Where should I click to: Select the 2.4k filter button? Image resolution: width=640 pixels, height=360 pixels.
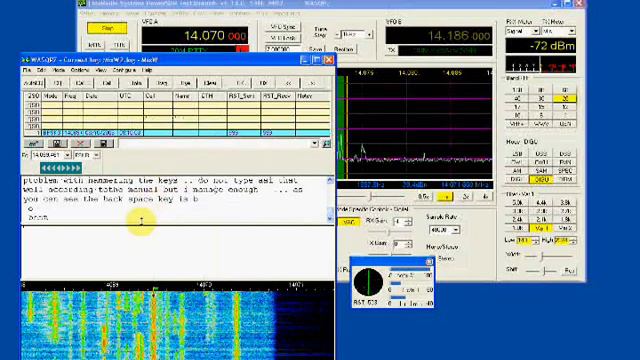point(517,220)
